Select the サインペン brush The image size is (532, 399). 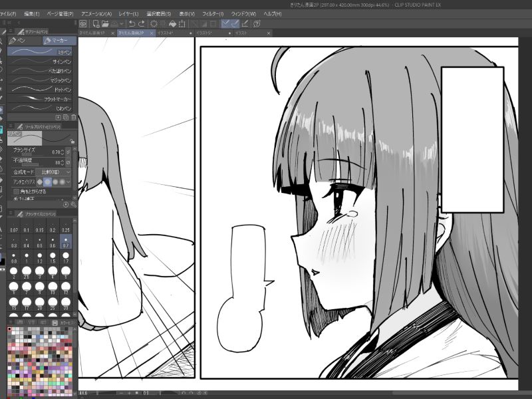pos(40,61)
